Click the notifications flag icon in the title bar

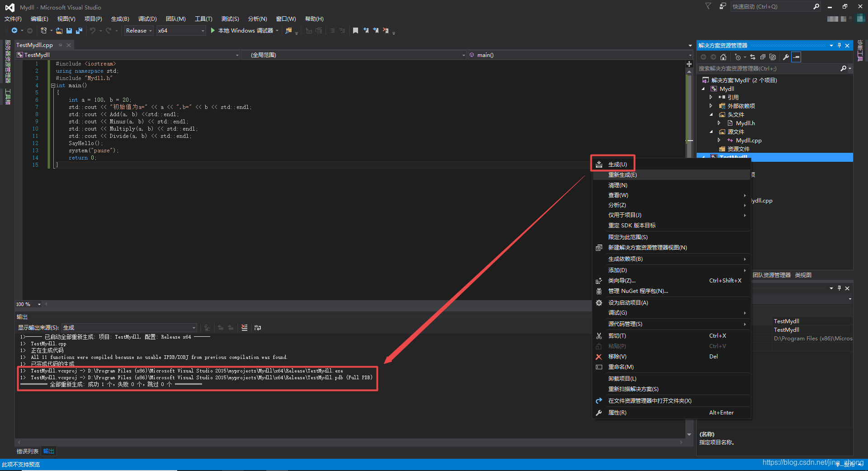(708, 6)
